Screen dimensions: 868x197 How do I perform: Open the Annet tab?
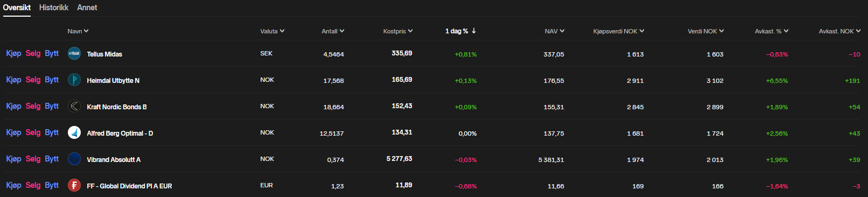(x=87, y=8)
